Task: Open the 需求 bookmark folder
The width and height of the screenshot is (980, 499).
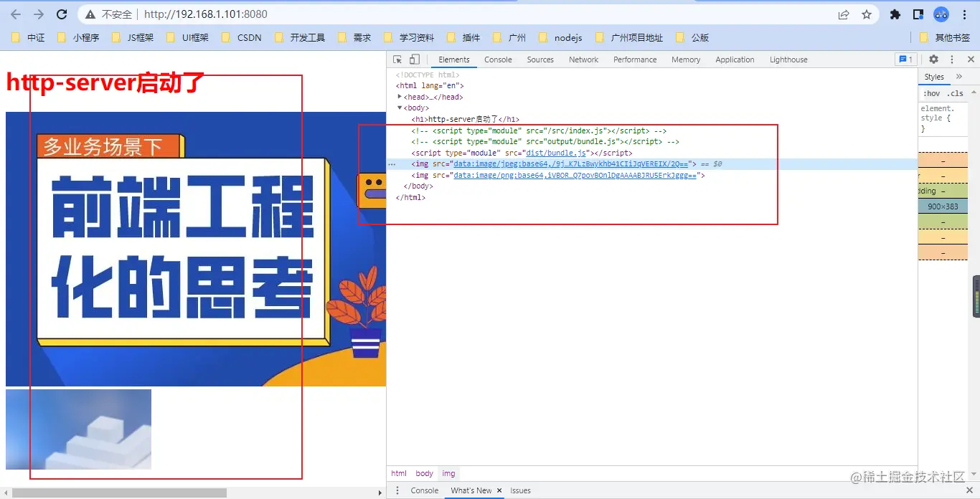Action: click(x=355, y=37)
